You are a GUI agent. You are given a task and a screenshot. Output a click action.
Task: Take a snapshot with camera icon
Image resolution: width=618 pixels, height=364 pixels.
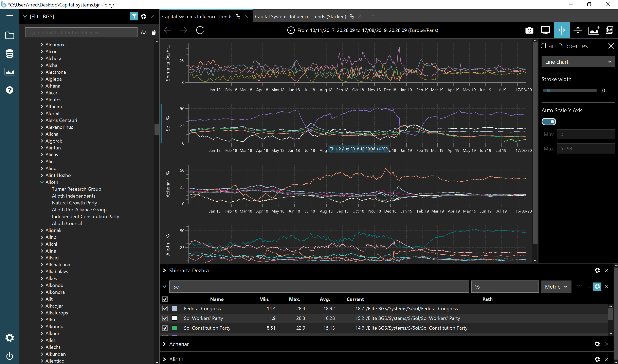(x=529, y=30)
